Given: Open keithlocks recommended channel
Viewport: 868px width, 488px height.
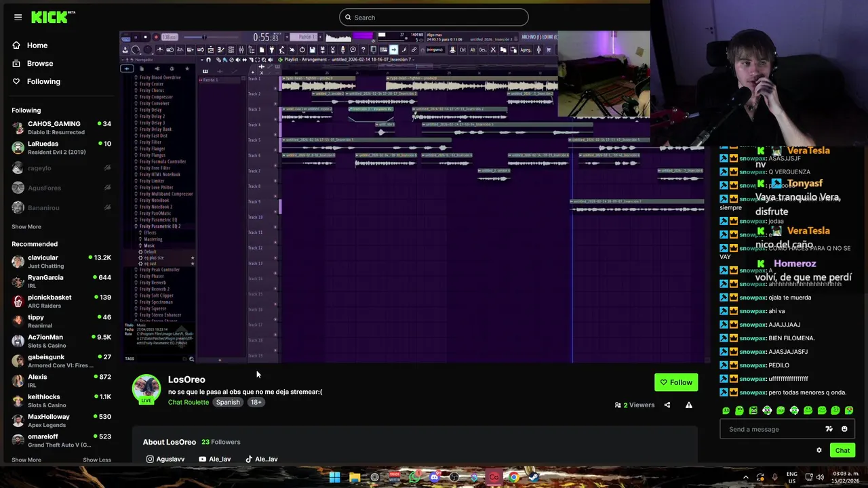Looking at the screenshot, I should 61,401.
